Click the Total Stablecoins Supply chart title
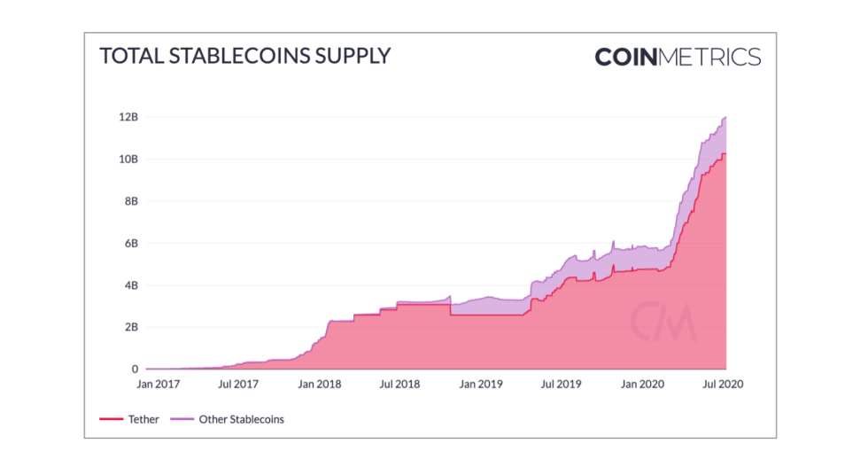The height and width of the screenshot is (467, 868). click(x=244, y=57)
